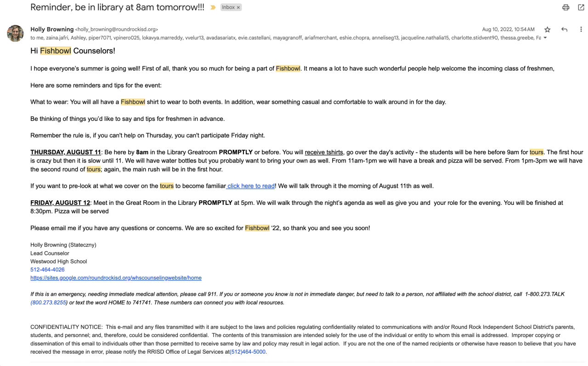Click Holly Browning's profile picture

click(x=15, y=34)
